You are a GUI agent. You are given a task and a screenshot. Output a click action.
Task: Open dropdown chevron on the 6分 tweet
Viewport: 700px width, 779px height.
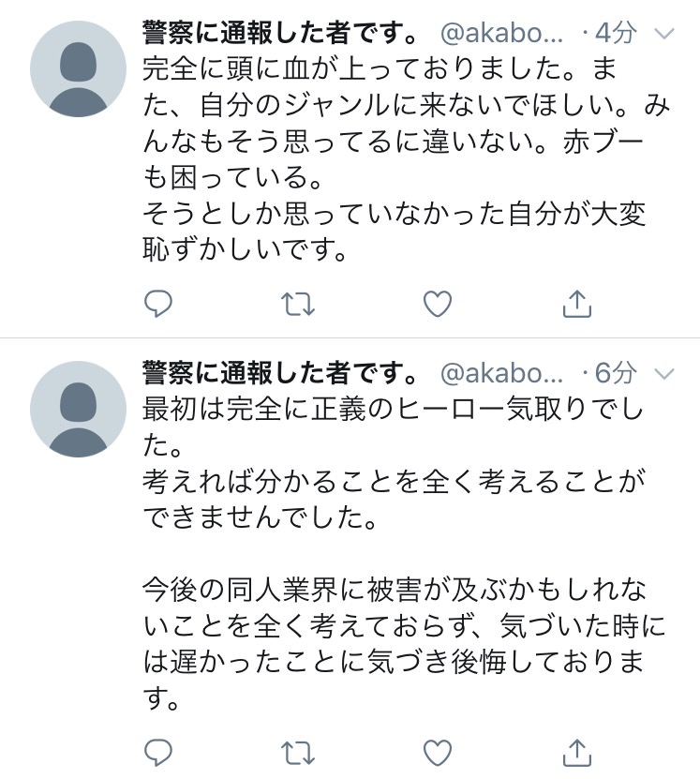pos(664,373)
